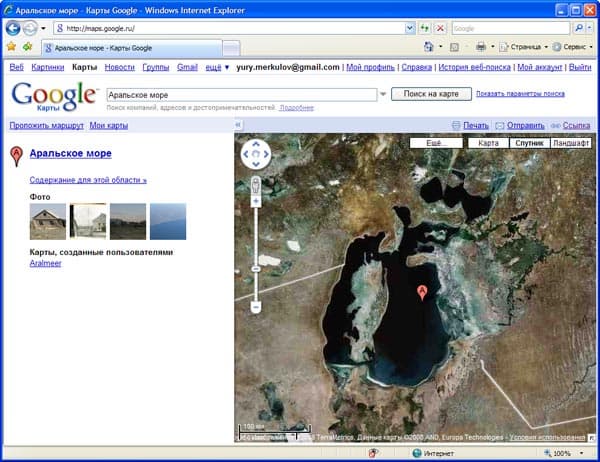Open the Группы link
Viewport: 600px width, 462px height.
(x=156, y=67)
